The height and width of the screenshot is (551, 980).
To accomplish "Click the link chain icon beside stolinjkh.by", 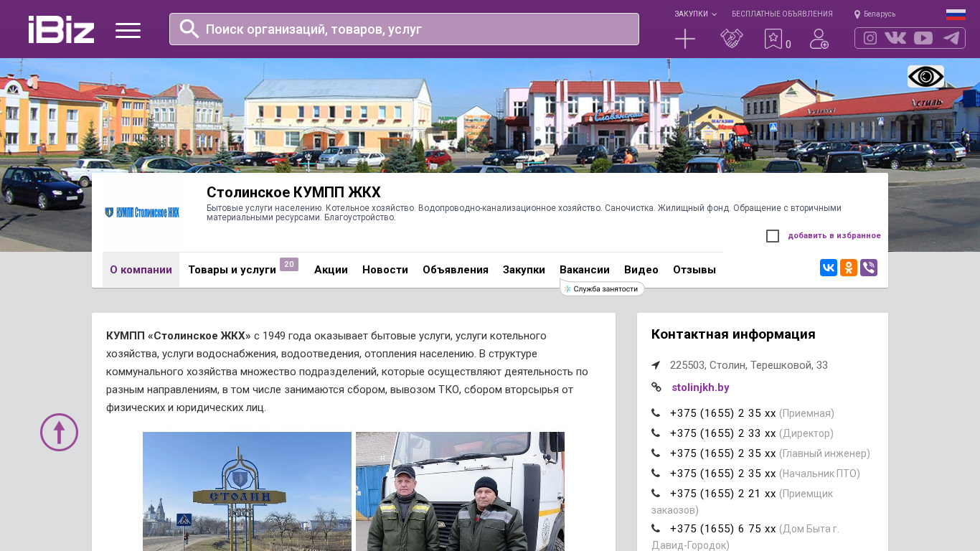I will click(656, 387).
